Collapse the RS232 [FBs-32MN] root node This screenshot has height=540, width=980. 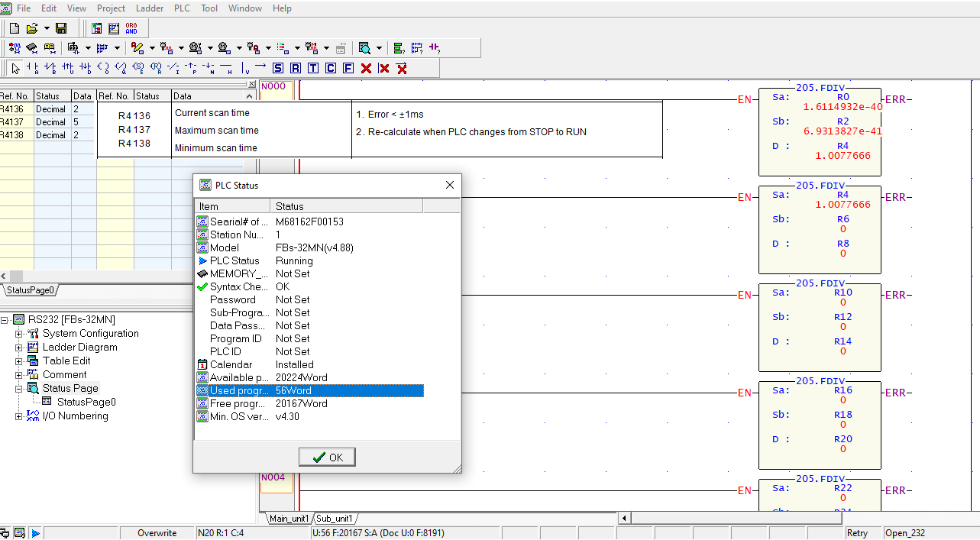pyautogui.click(x=5, y=320)
